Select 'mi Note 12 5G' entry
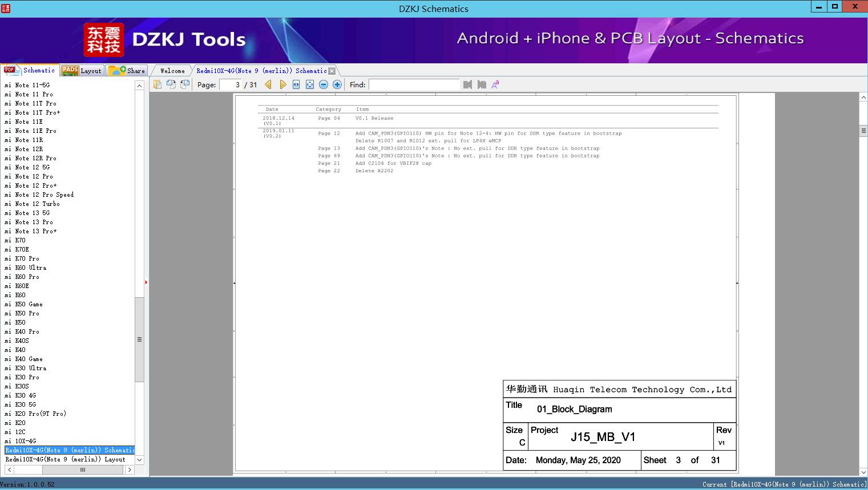This screenshot has height=490, width=868. 27,167
